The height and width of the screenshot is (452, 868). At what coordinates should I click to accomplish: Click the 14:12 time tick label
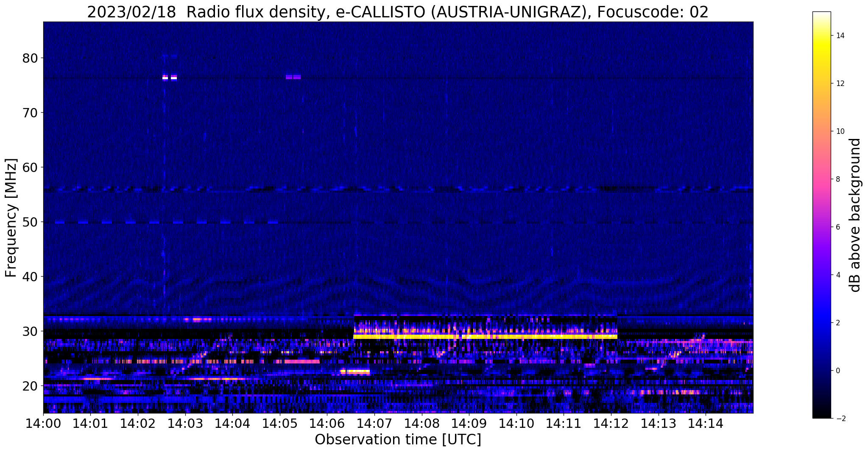pos(611,423)
